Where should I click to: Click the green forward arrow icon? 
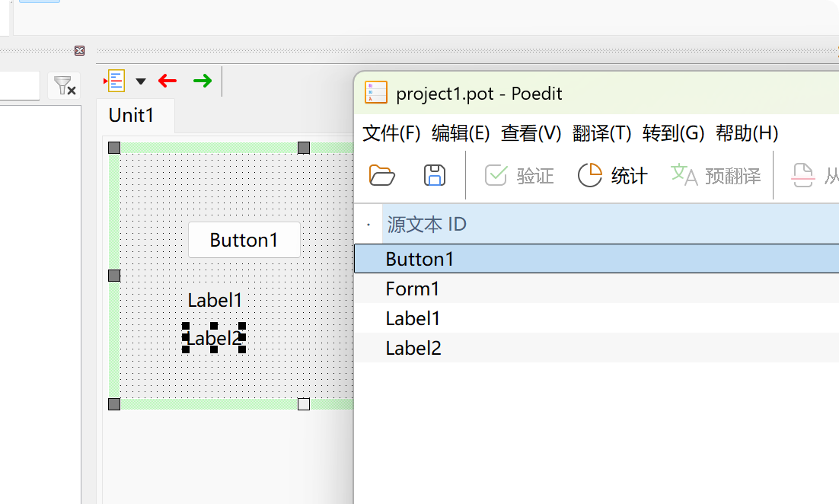202,81
